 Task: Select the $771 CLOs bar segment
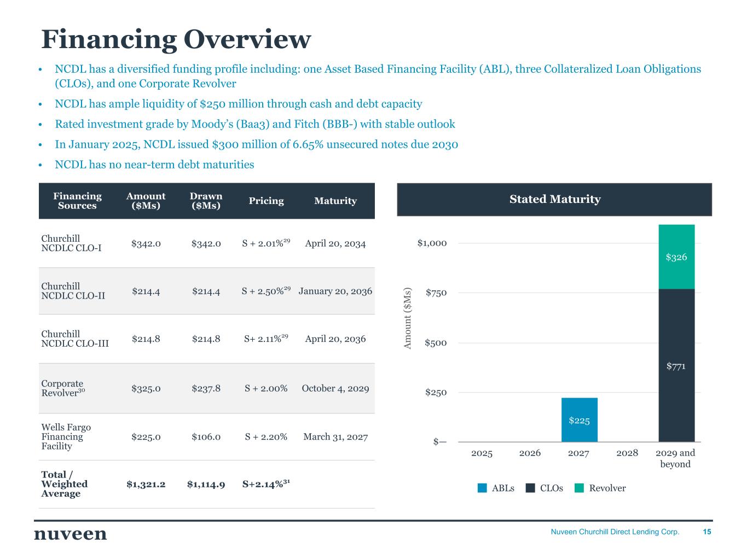click(x=676, y=365)
